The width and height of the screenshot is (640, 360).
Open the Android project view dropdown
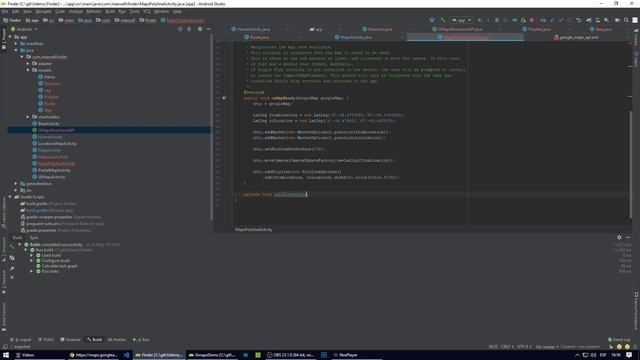24,29
